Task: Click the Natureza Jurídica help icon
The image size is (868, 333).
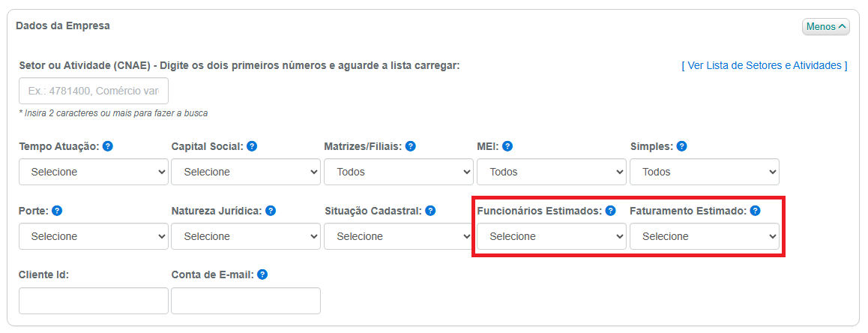Action: coord(271,211)
